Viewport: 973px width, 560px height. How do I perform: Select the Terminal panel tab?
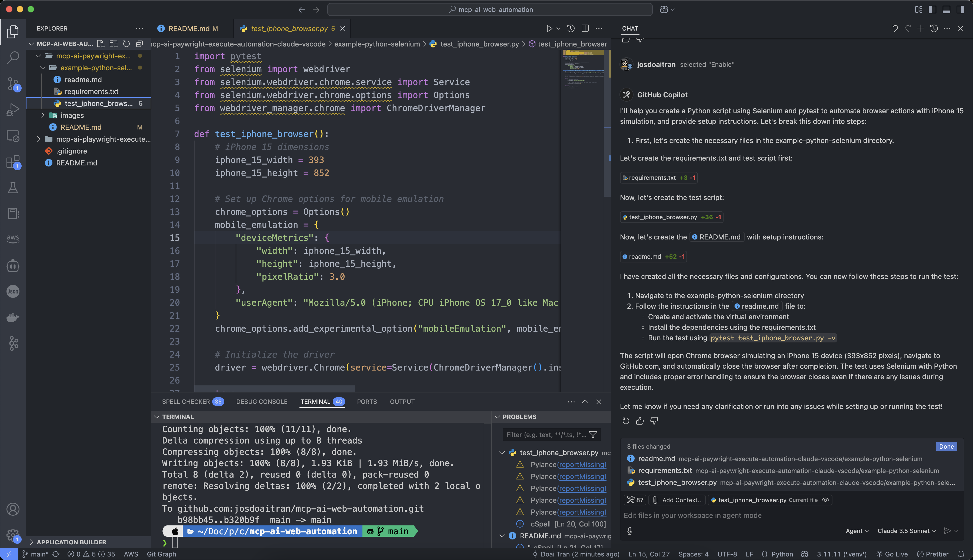(322, 402)
